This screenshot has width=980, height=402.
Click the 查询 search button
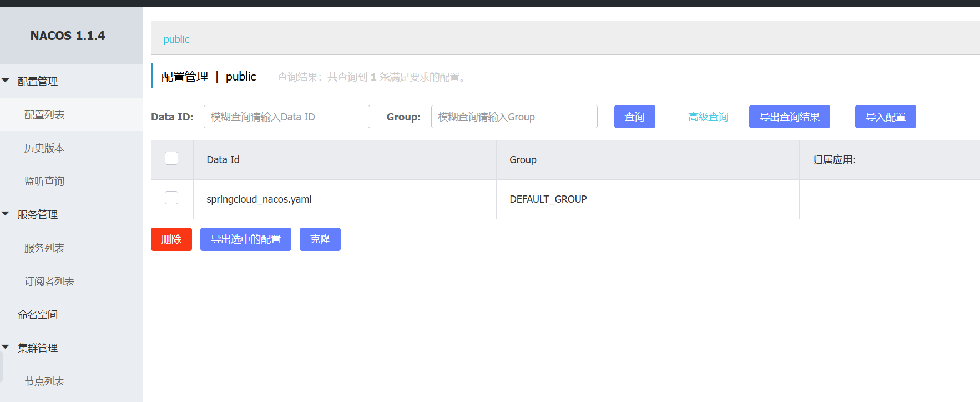coord(635,117)
